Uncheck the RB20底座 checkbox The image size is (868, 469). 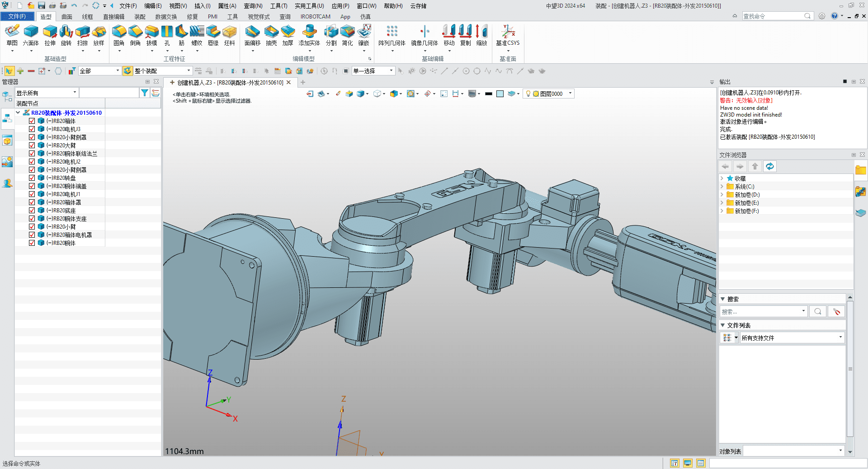[x=32, y=210]
